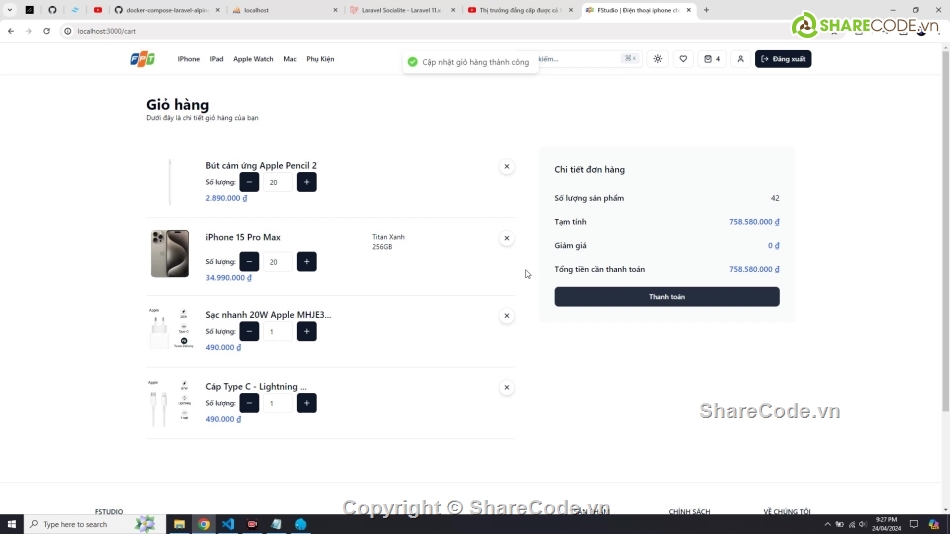This screenshot has width=950, height=534.
Task: Open the Cáp Type C - Lightning title
Action: pos(256,386)
